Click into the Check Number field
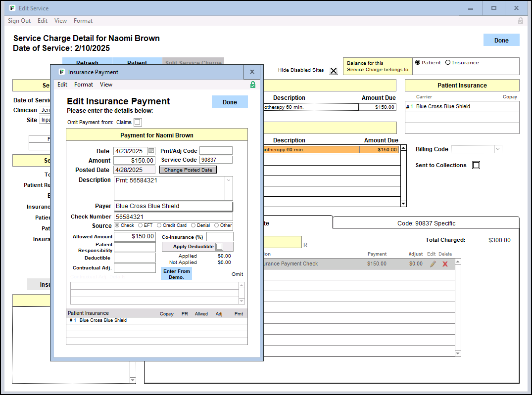 click(173, 217)
